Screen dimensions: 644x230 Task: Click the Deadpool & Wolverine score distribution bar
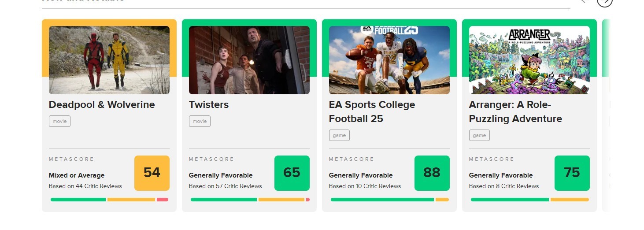click(109, 200)
